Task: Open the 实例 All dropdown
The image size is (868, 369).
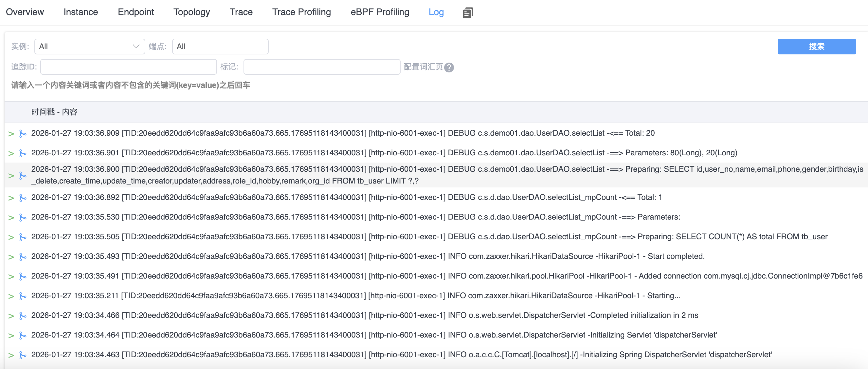Action: pyautogui.click(x=89, y=47)
